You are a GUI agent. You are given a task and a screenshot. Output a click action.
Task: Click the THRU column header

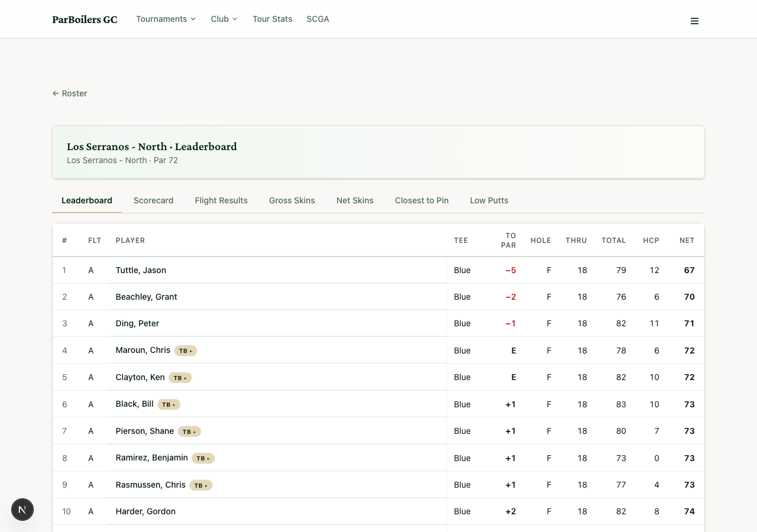coord(576,241)
